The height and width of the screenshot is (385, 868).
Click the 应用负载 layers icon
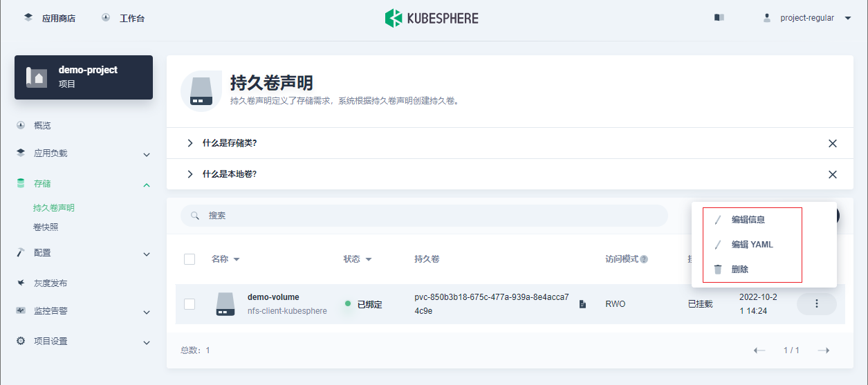(x=21, y=153)
